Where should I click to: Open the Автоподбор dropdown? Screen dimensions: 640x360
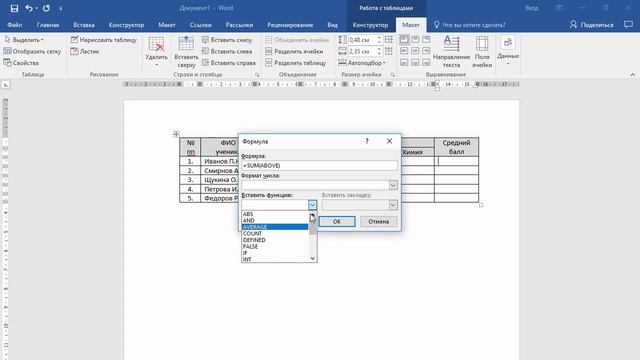coord(362,63)
